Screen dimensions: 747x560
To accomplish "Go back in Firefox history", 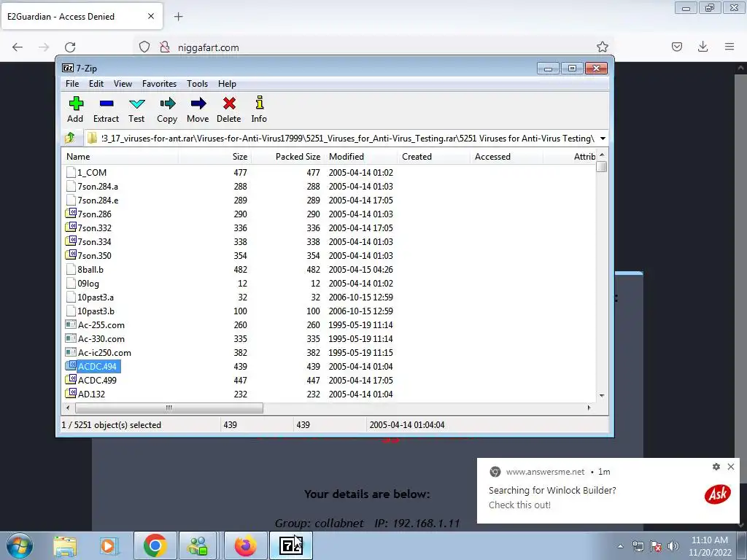I will (18, 47).
